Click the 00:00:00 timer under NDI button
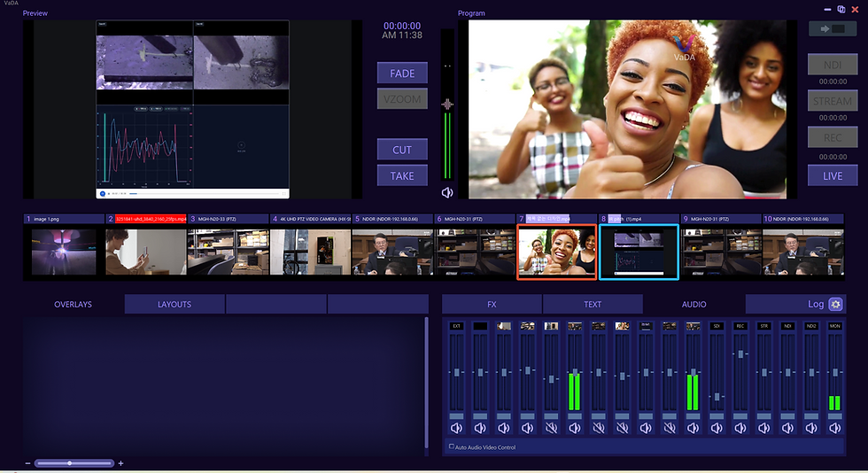868x473 pixels. pos(833,81)
